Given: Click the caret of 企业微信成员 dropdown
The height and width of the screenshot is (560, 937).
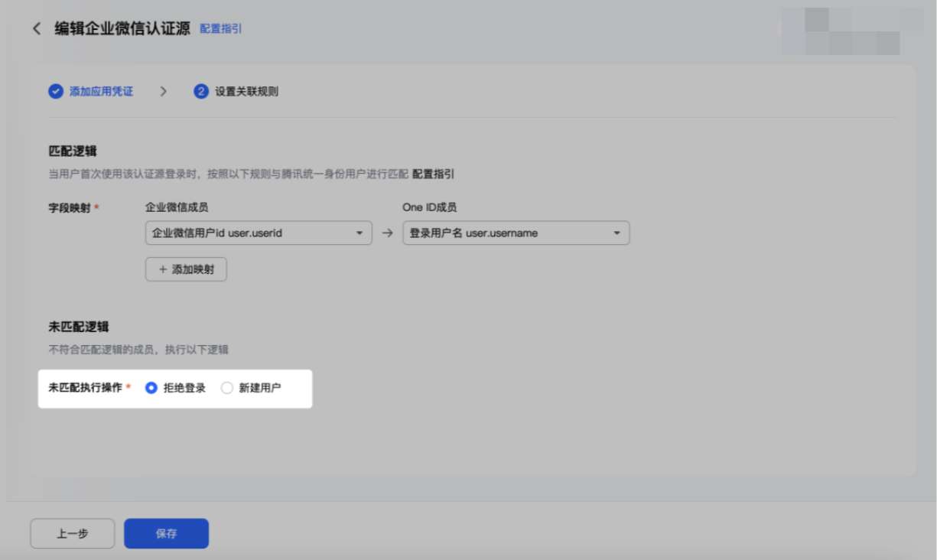Looking at the screenshot, I should (359, 233).
